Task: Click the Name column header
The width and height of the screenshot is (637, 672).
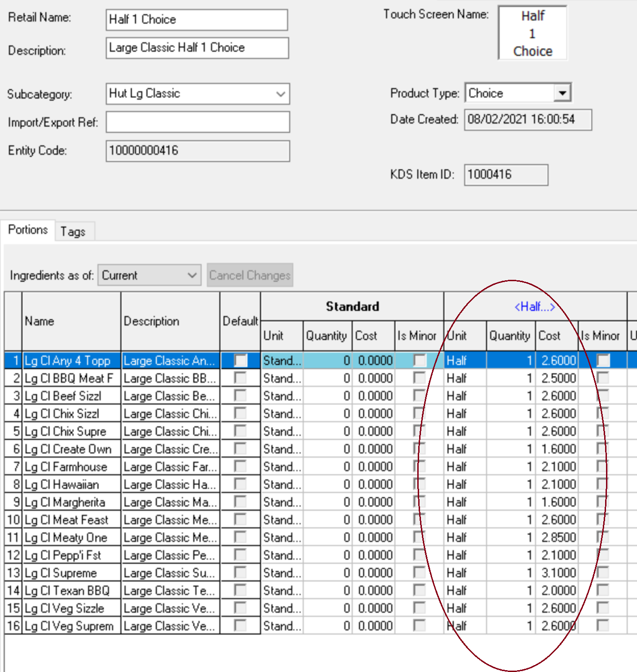Action: click(x=71, y=321)
